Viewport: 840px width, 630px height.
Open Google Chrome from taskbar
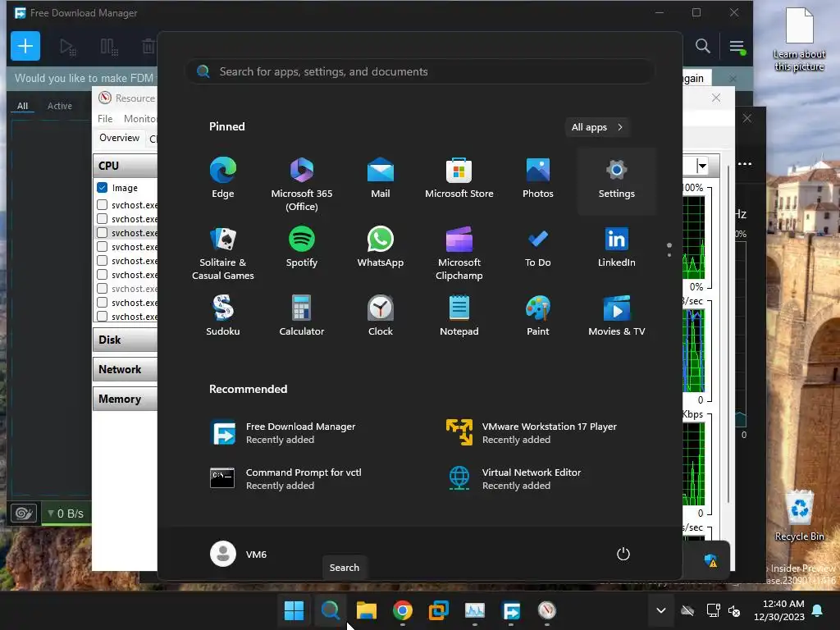[402, 610]
